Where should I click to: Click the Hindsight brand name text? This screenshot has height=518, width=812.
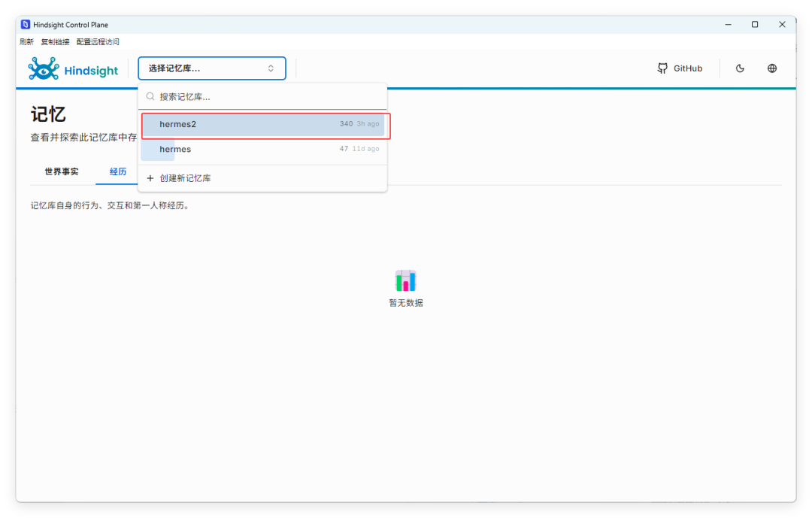pyautogui.click(x=91, y=71)
